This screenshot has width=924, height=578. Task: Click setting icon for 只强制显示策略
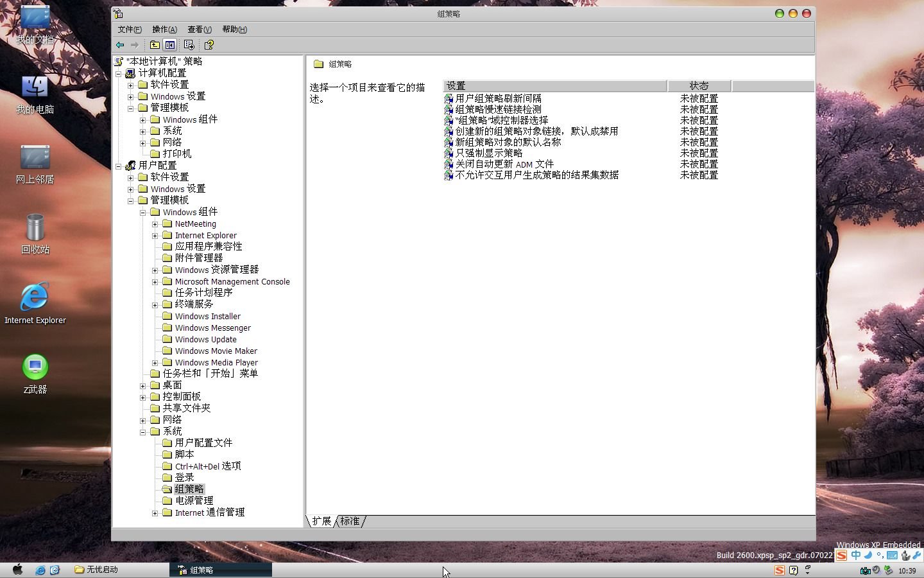pos(449,153)
